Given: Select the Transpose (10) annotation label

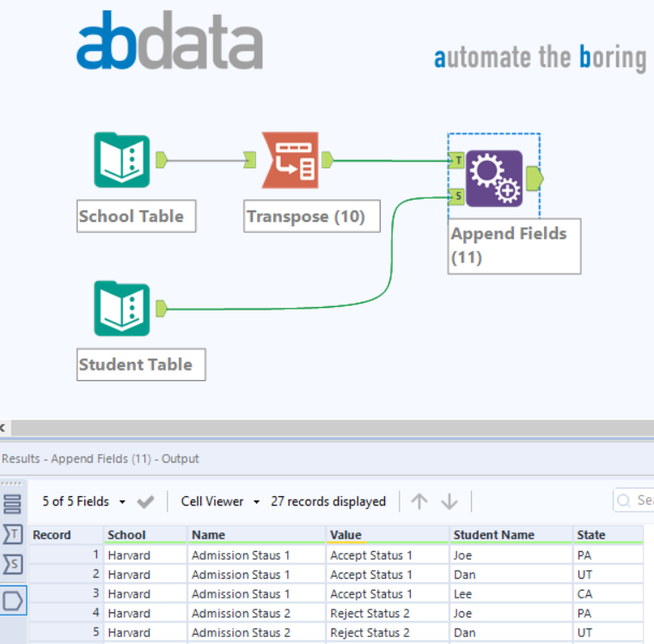Looking at the screenshot, I should [312, 216].
